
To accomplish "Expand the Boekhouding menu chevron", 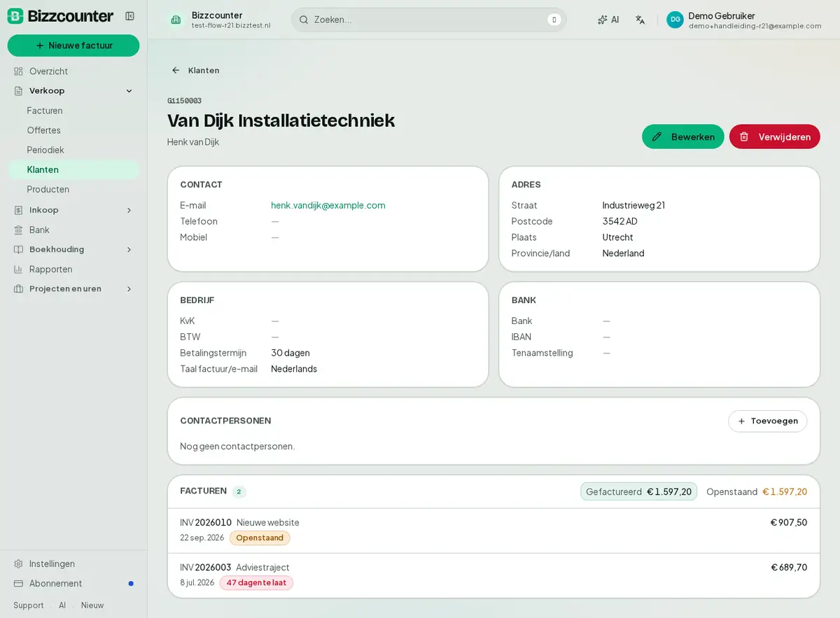I will click(129, 249).
